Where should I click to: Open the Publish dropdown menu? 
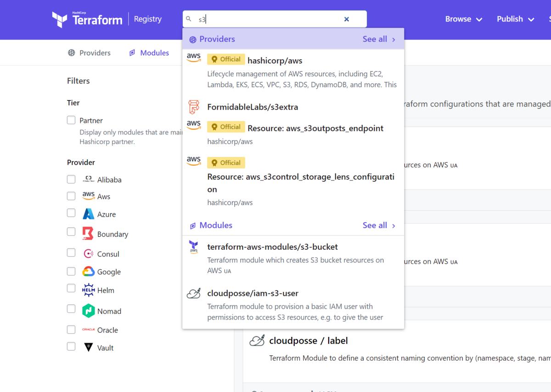516,19
